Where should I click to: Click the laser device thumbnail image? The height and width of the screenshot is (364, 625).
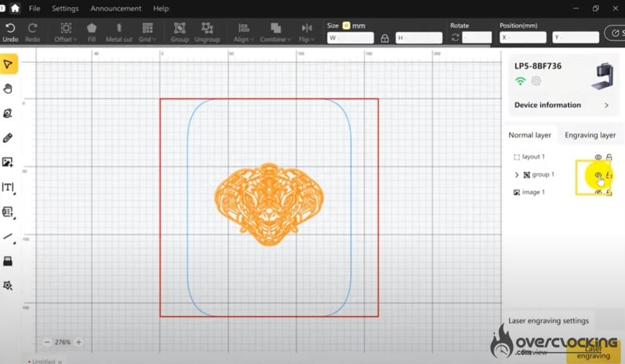[603, 76]
